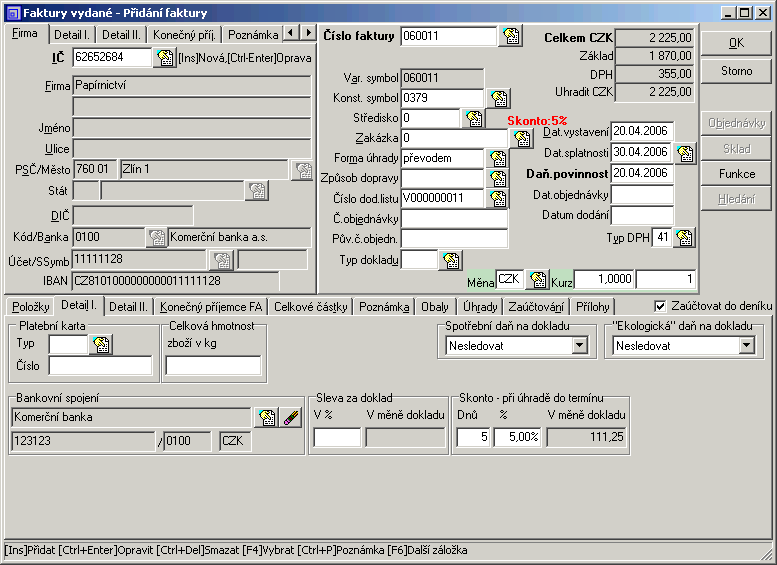Viewport: 777px width, 565px height.
Task: Click Platební karta Číslo field
Action: click(x=101, y=366)
